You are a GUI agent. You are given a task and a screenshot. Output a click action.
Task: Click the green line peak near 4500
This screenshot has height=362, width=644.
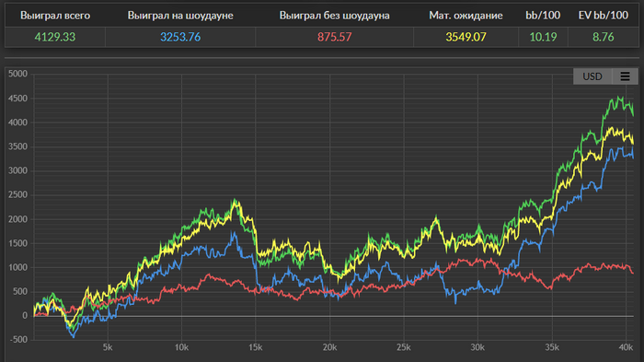coord(619,98)
